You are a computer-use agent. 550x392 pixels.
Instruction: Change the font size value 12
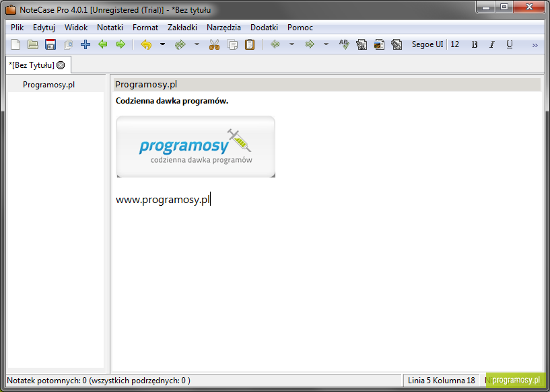point(454,44)
